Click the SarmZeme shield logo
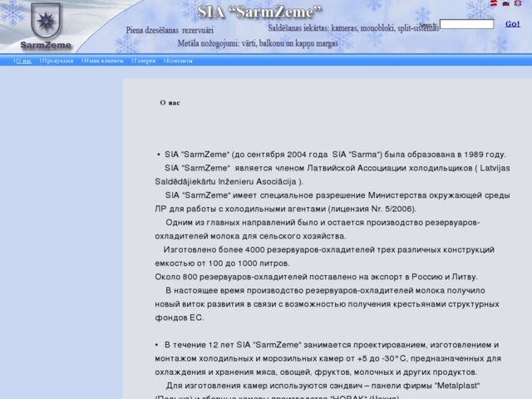 (x=46, y=27)
